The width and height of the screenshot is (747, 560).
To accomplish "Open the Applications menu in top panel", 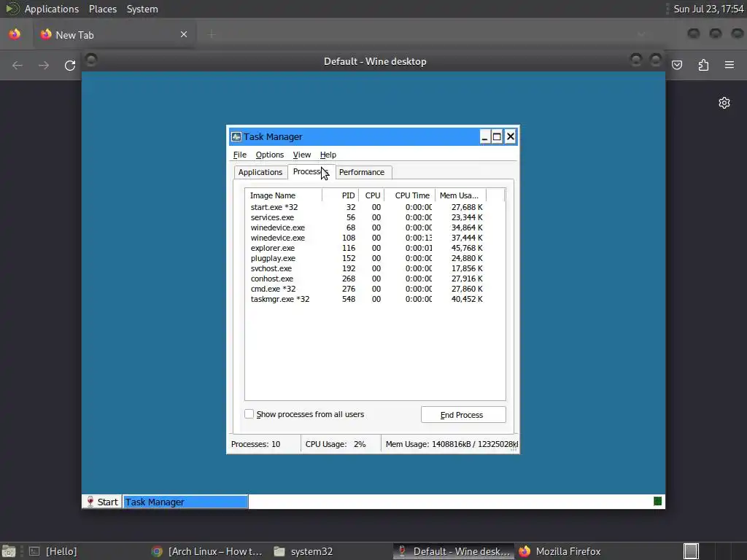I will 52,9.
